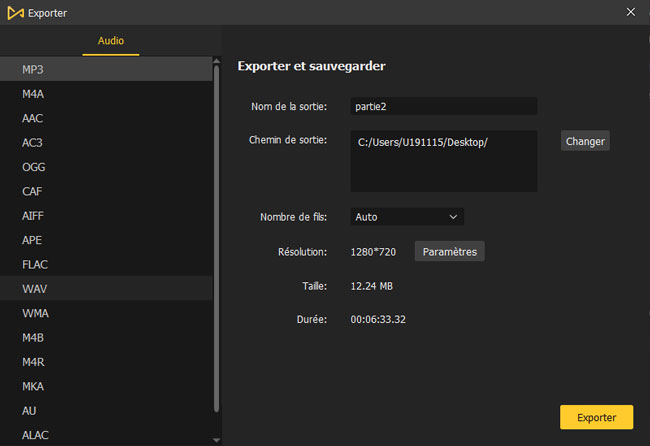Click the yellow Exporter button
650x446 pixels.
(x=597, y=417)
